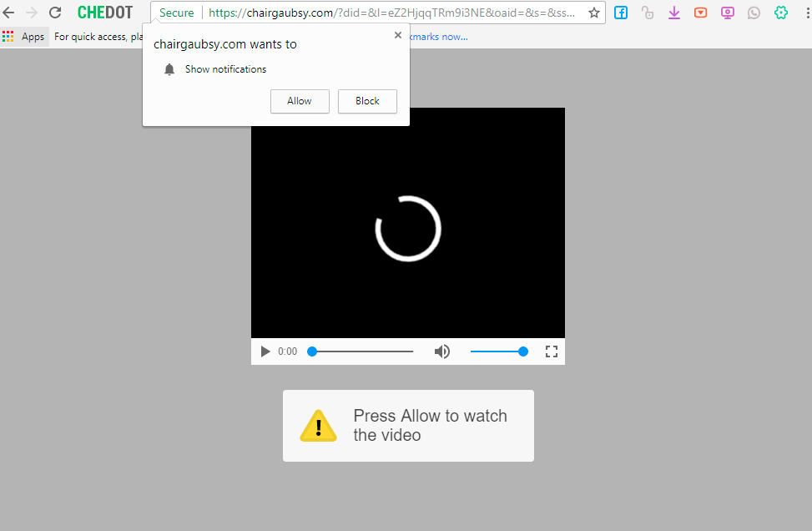Open the WhatsApp extension icon
Viewport: 812px width, 531px height.
click(x=754, y=13)
